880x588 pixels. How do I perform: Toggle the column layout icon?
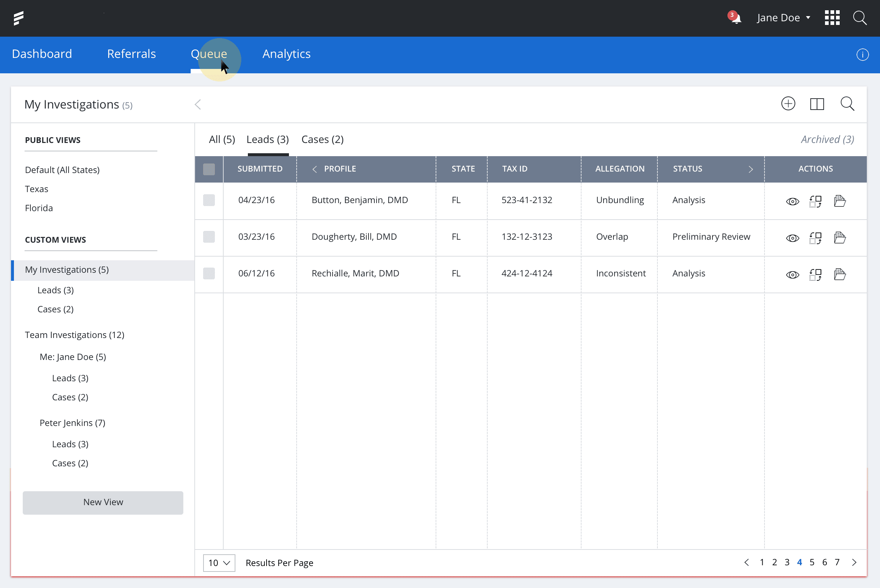click(817, 104)
